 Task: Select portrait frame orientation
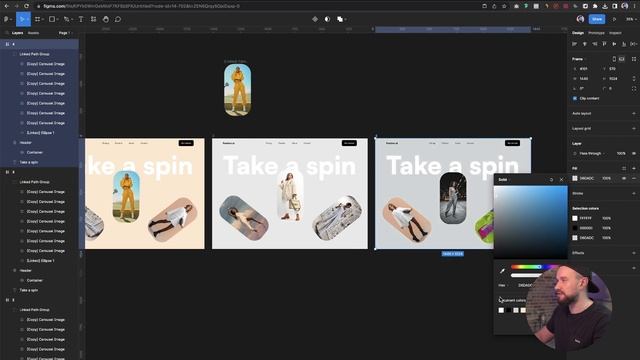pos(614,59)
